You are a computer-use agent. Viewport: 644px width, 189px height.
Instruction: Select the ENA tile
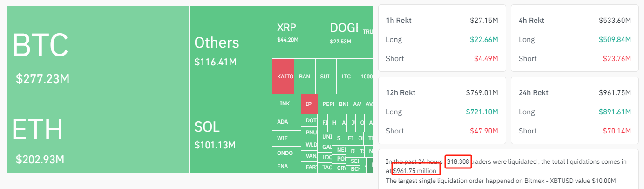coord(286,166)
